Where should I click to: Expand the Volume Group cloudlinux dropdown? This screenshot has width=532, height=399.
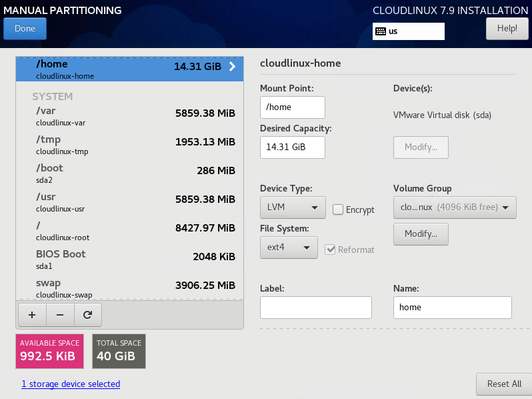(455, 207)
